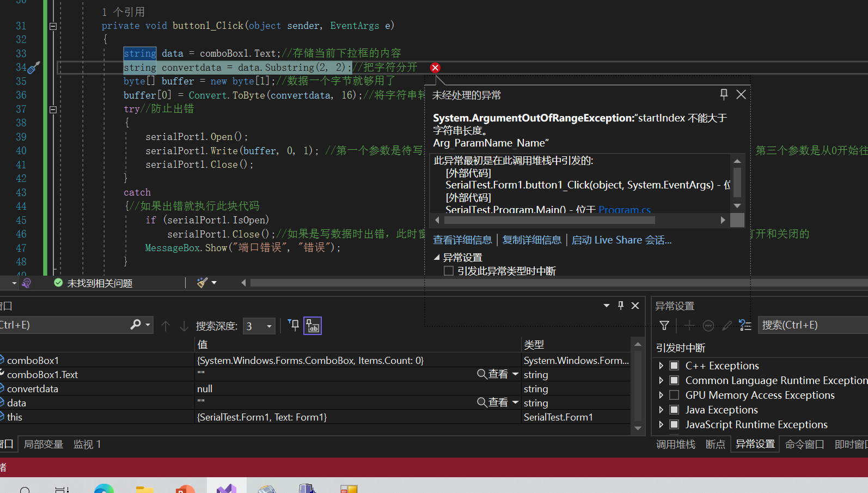The height and width of the screenshot is (493, 868).
Task: Expand the C++ Exceptions tree node
Action: coord(661,366)
